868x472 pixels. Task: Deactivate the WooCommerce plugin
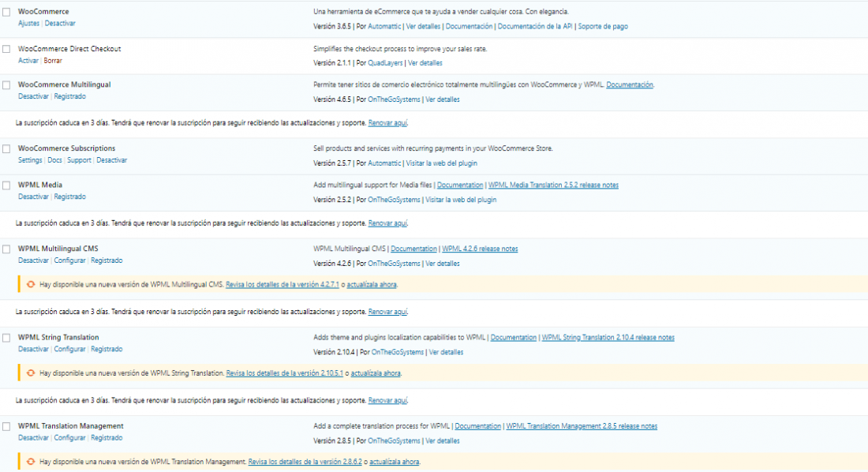(x=60, y=23)
